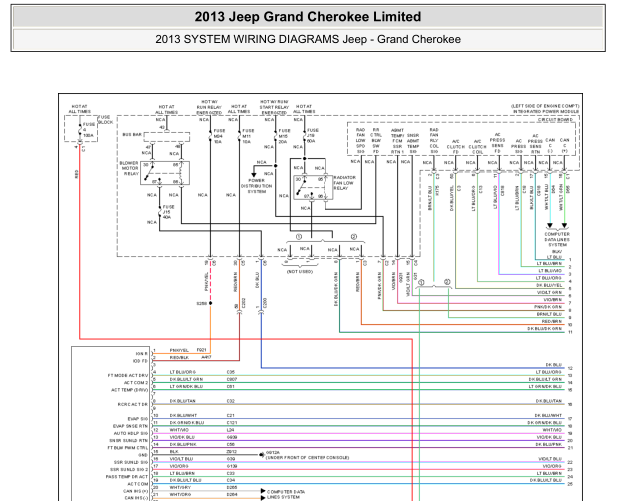Select the 'RADIATOR FAN LOW RELAY' label
The width and height of the screenshot is (630, 501).
tap(344, 183)
